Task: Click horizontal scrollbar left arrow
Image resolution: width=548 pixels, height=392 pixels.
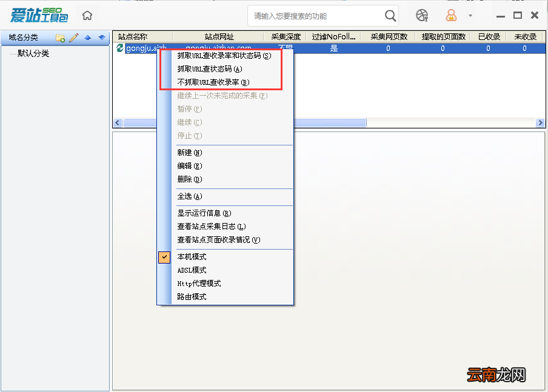Action: (x=118, y=122)
